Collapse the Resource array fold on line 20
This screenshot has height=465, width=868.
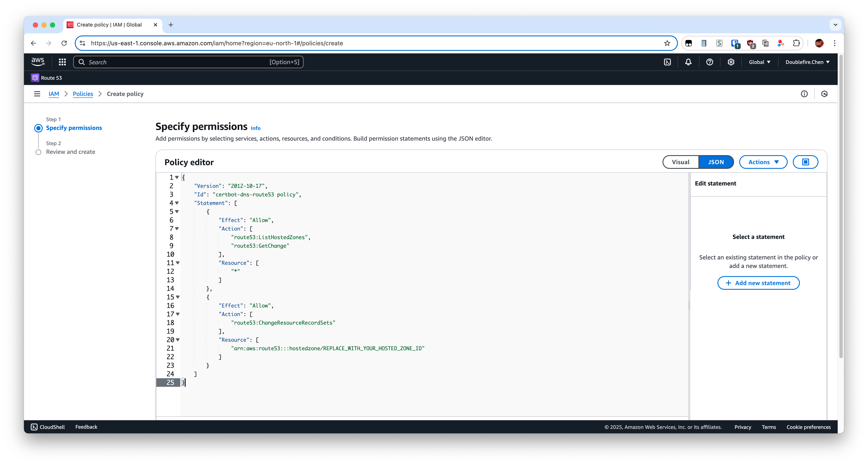click(177, 340)
